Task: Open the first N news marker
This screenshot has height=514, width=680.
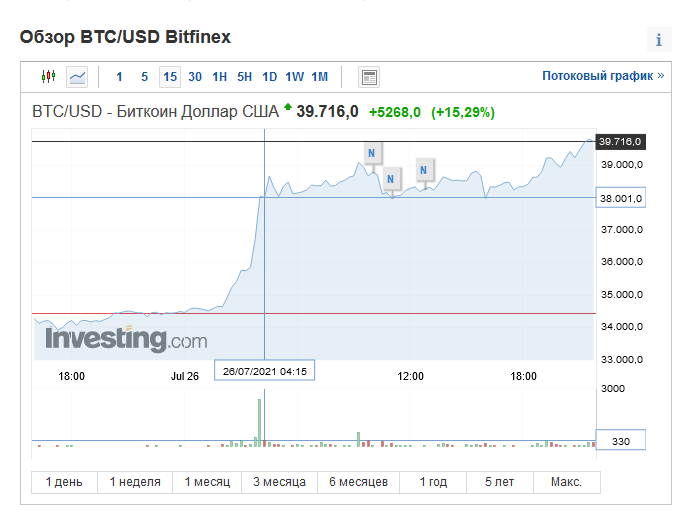Action: point(372,153)
